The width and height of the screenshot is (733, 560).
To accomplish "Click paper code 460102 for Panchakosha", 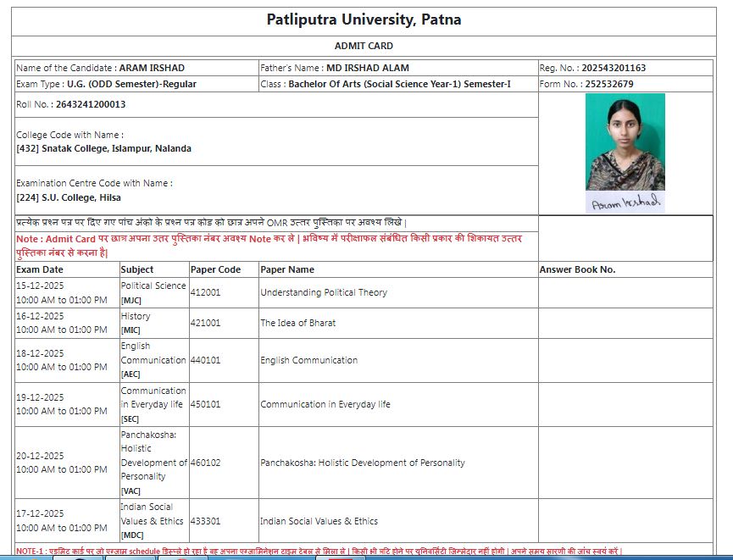I will (205, 463).
